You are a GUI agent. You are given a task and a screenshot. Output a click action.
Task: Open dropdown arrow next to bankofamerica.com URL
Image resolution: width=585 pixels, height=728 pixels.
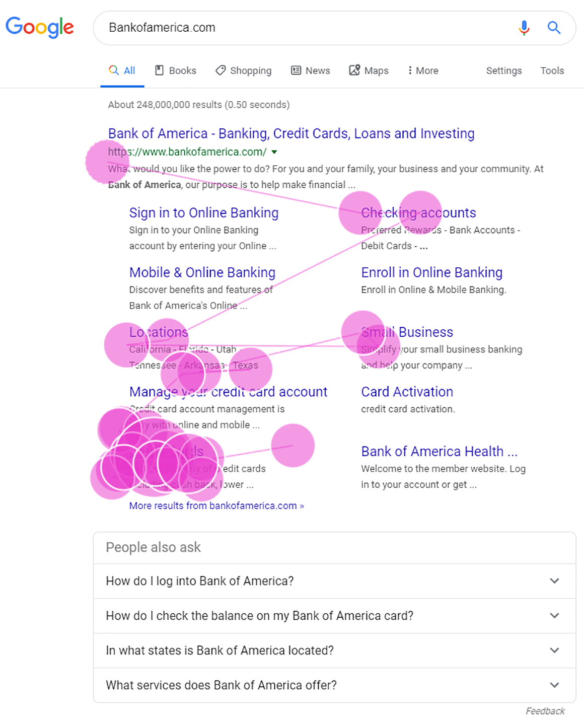pos(274,152)
